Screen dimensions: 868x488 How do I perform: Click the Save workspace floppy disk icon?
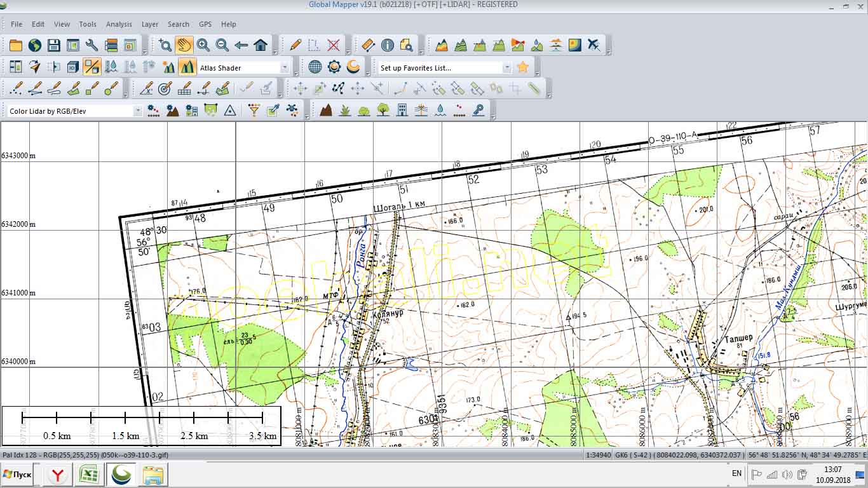(53, 45)
